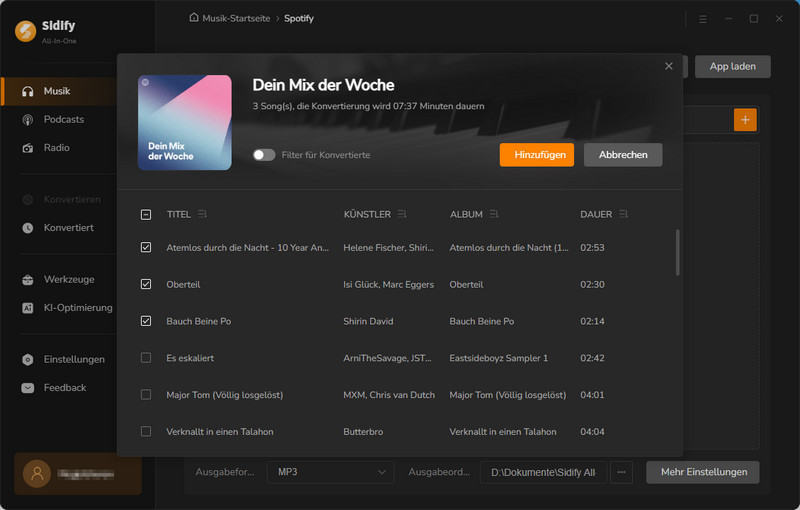800x510 pixels.
Task: Check Verknallt in einen Talahon checkbox
Action: (x=146, y=431)
